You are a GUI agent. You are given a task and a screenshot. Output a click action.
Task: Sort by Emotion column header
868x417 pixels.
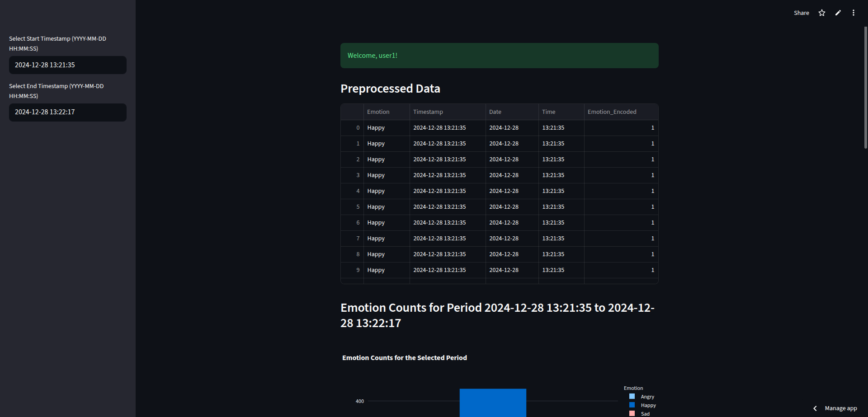(x=387, y=112)
